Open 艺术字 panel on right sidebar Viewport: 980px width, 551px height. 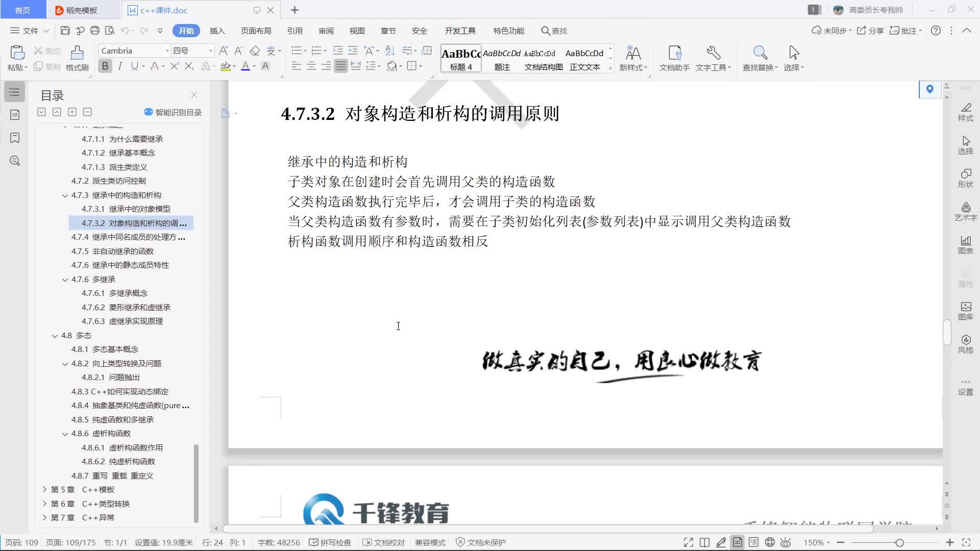point(965,211)
